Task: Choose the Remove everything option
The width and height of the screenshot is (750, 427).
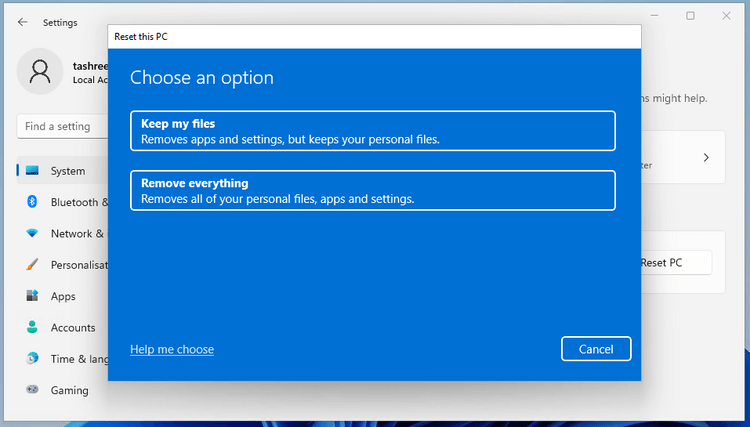Action: 372,191
